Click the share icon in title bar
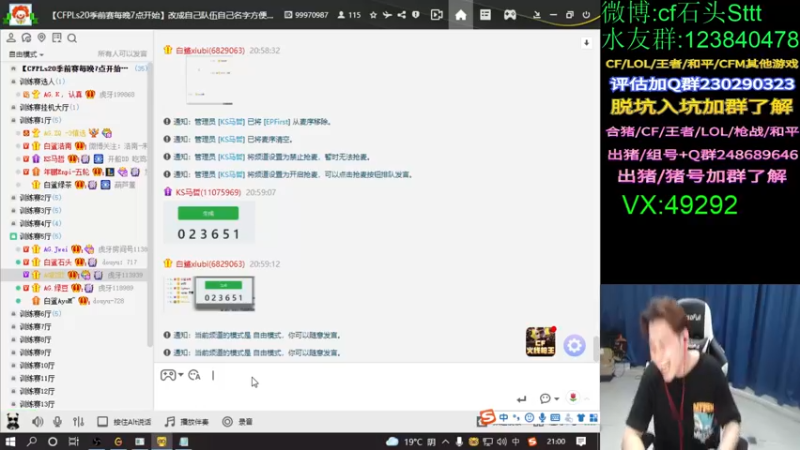The height and width of the screenshot is (450, 800). [402, 15]
